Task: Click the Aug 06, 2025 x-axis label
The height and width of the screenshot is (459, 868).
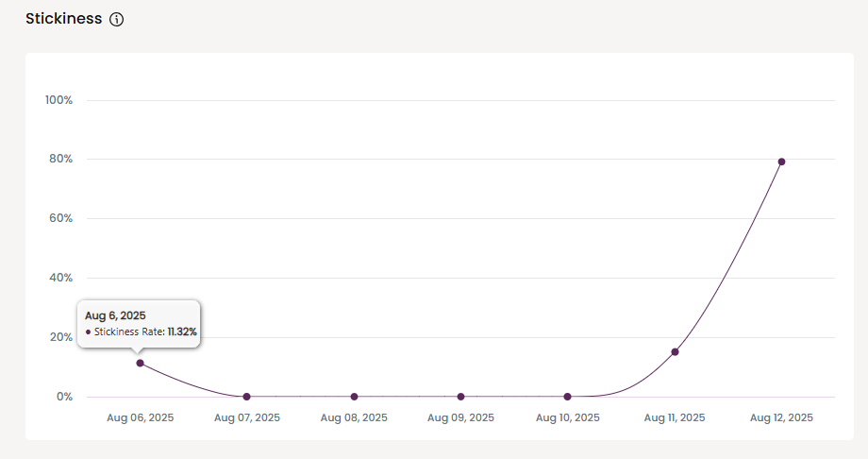Action: pyautogui.click(x=140, y=417)
